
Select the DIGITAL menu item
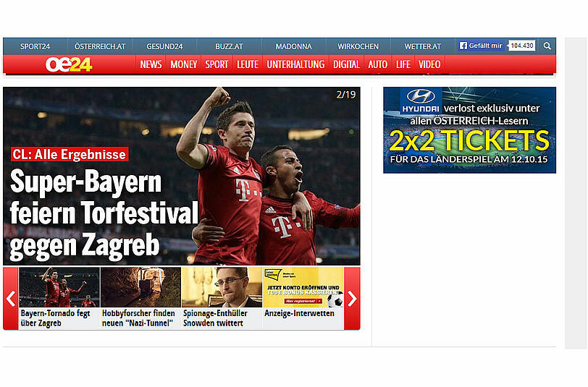point(346,64)
